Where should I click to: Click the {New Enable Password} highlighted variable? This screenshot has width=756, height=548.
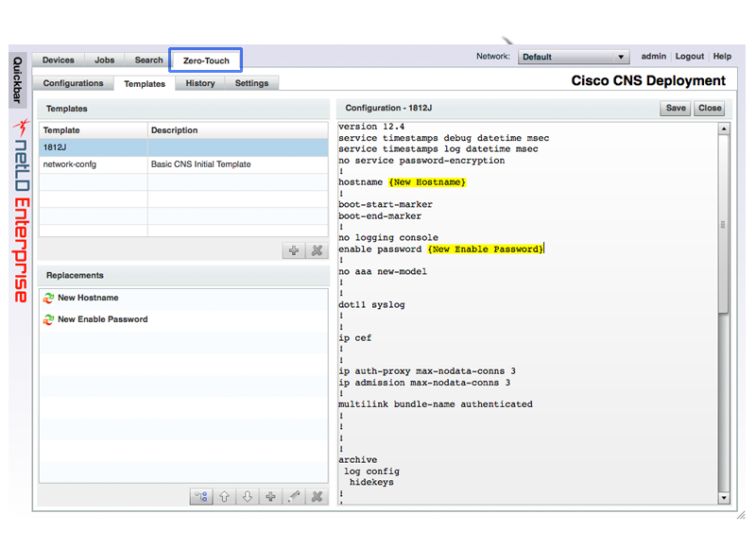(485, 249)
